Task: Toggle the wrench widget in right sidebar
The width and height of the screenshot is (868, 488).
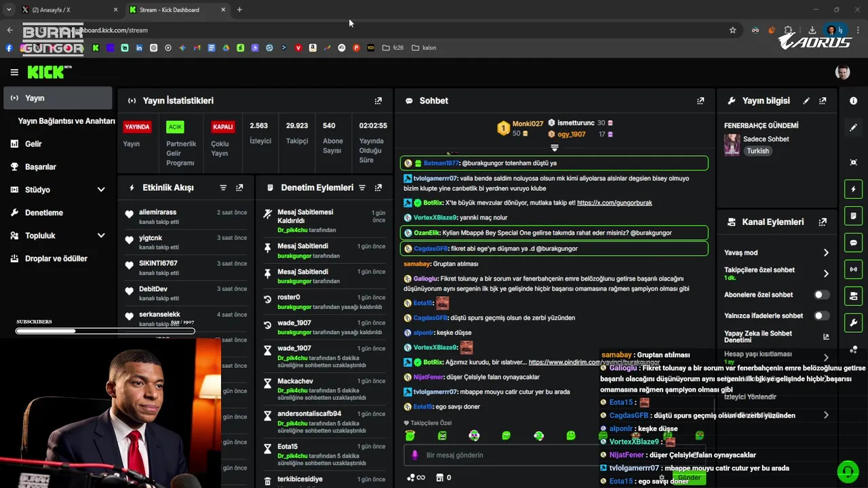Action: [853, 323]
